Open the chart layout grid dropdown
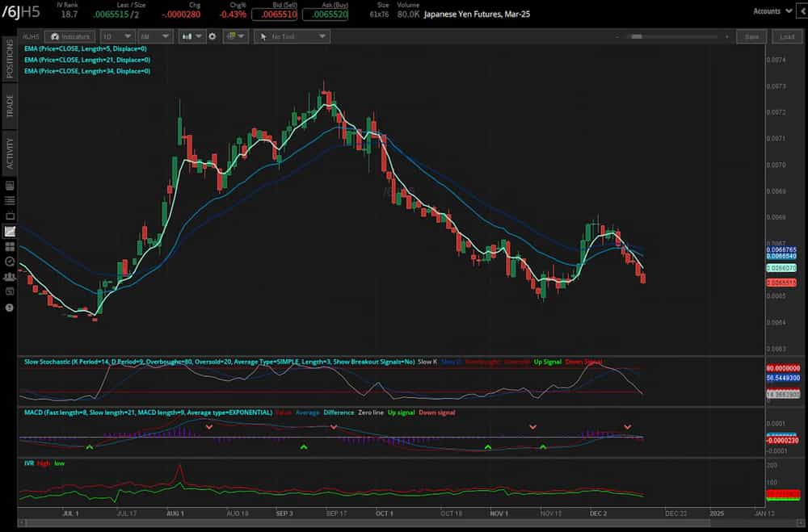 coord(236,36)
